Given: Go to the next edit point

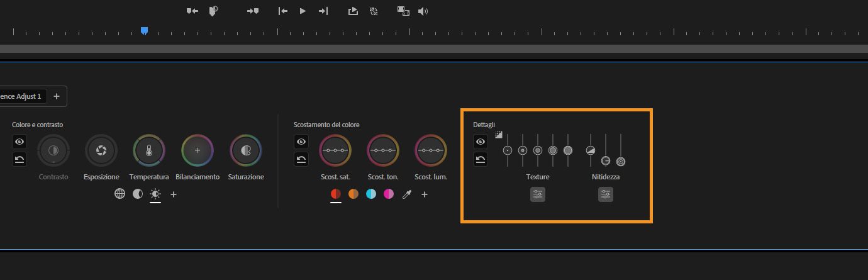Looking at the screenshot, I should [323, 11].
